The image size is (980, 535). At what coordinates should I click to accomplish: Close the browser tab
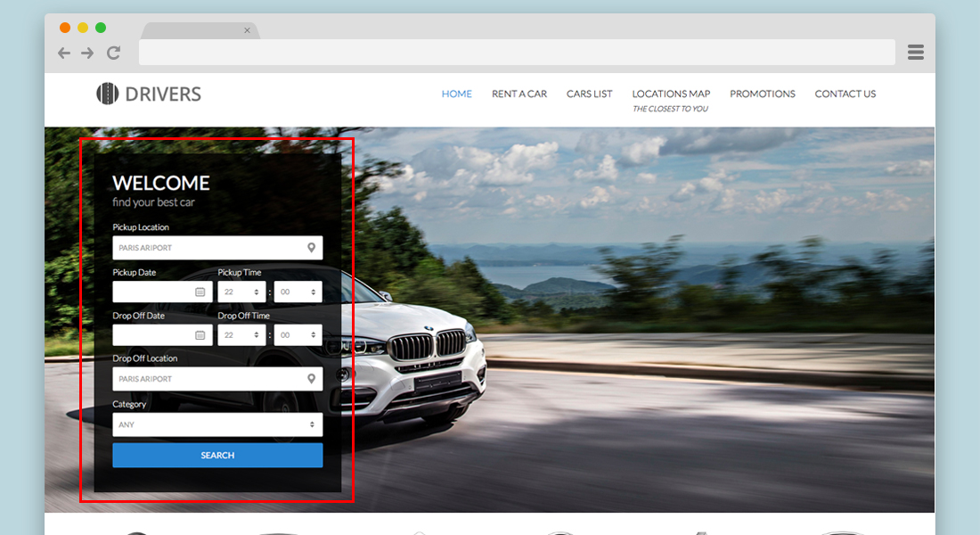(x=247, y=30)
